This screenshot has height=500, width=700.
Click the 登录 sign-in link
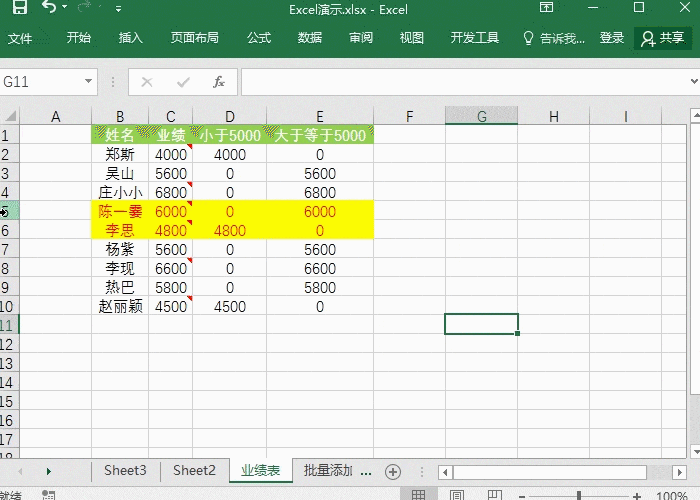(612, 38)
